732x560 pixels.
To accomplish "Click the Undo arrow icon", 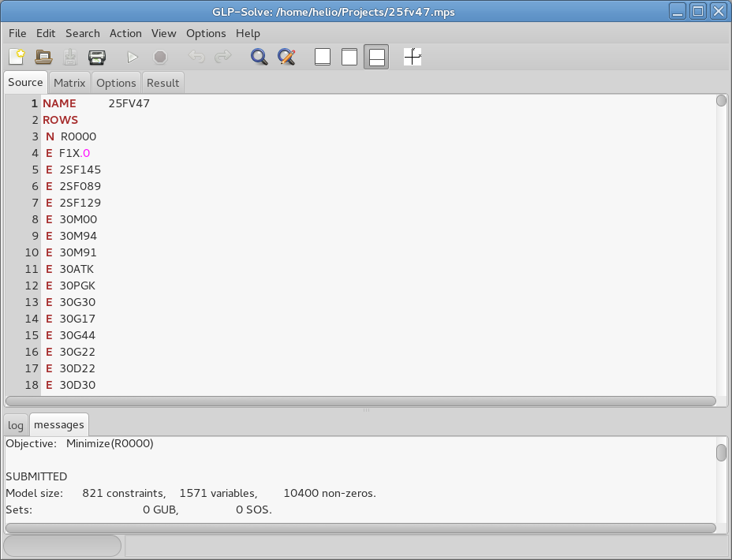I will 196,57.
